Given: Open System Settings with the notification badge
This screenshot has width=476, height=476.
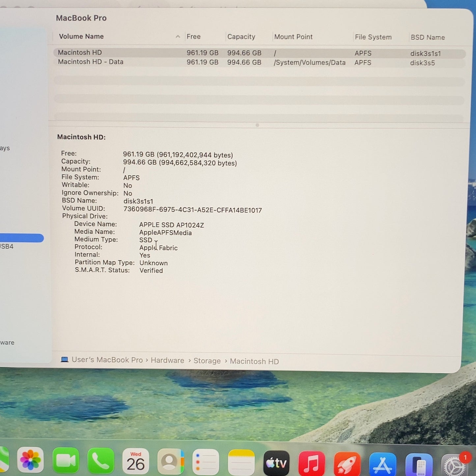Looking at the screenshot, I should tap(455, 465).
